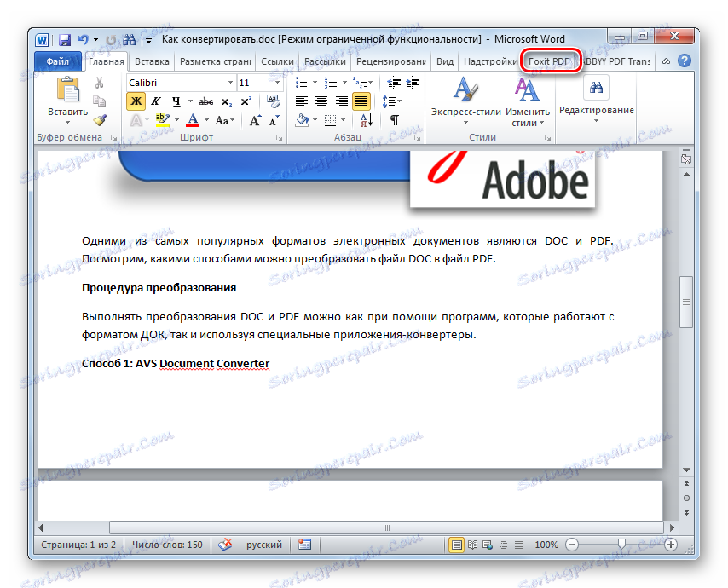This screenshot has width=728, height=588.
Task: Show paragraph marks (¶)
Action: coord(394,120)
